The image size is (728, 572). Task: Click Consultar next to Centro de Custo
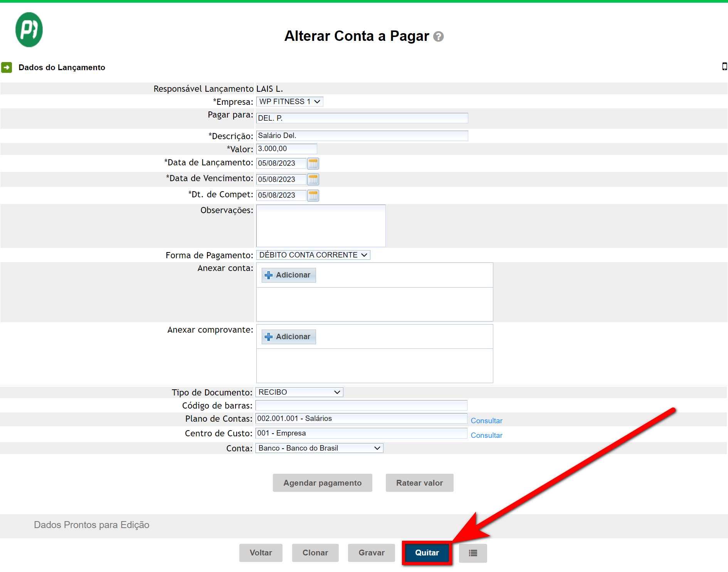(x=486, y=436)
